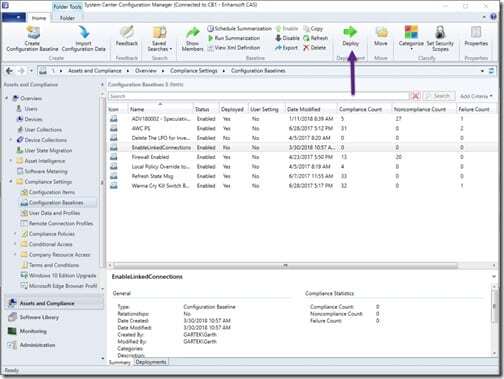
Task: Click Overview in the breadcrumb path
Action: coord(146,71)
